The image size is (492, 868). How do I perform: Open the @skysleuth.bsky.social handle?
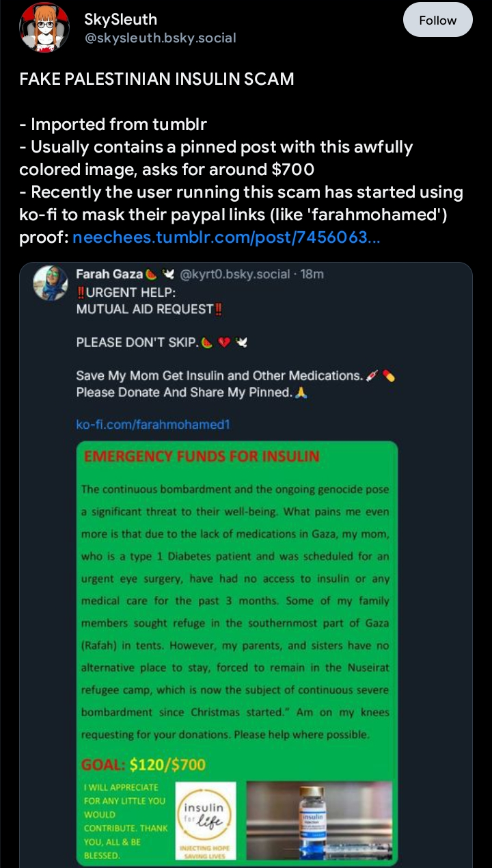pos(160,38)
